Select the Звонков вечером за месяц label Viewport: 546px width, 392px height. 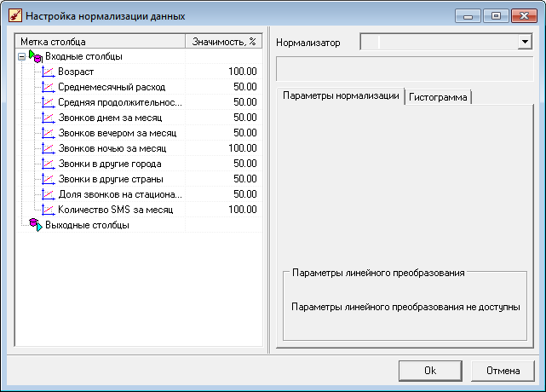(118, 133)
